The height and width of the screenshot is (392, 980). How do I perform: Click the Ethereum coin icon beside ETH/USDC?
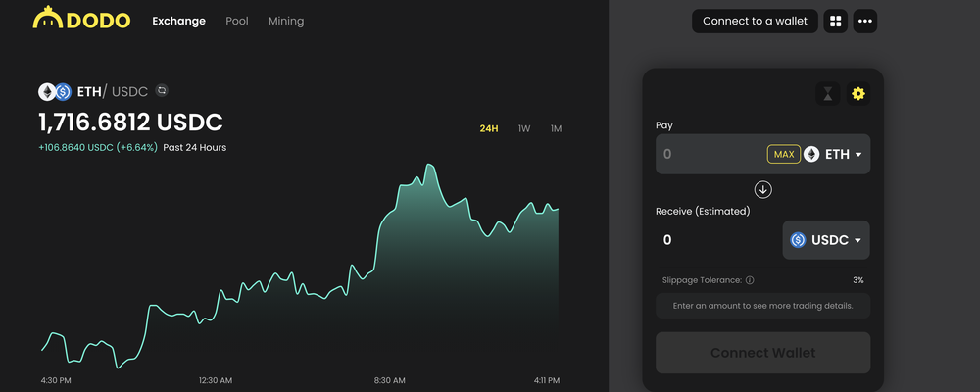[x=47, y=92]
